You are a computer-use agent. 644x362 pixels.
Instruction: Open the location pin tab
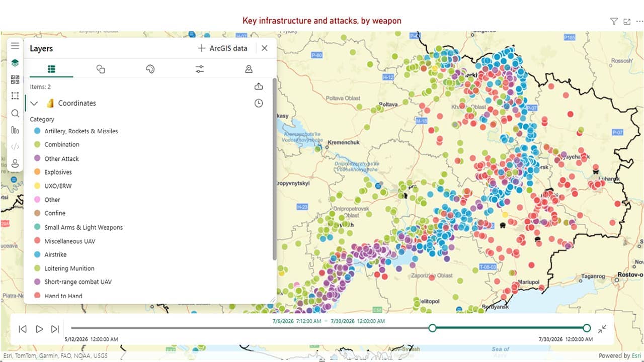pos(249,69)
